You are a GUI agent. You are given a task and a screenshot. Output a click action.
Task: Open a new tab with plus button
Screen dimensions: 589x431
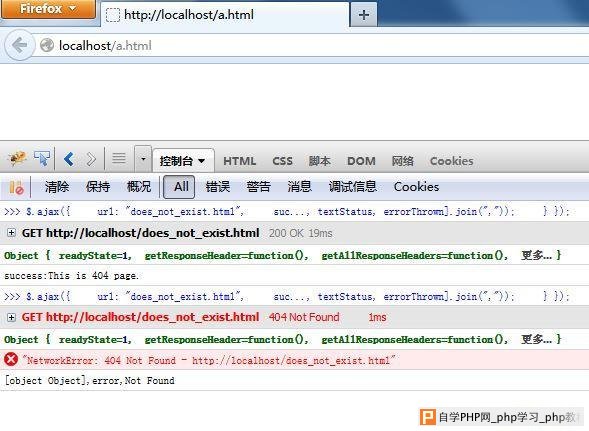coord(364,15)
